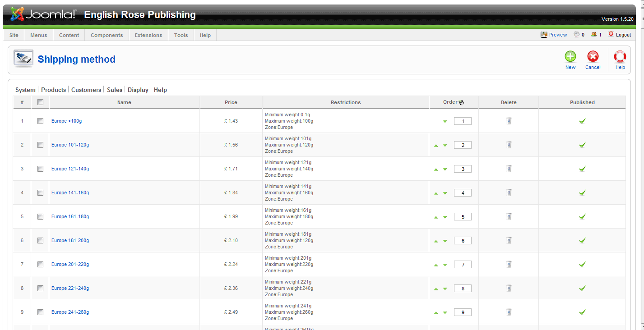The width and height of the screenshot is (644, 330).
Task: Click the New shipping method icon
Action: (570, 57)
